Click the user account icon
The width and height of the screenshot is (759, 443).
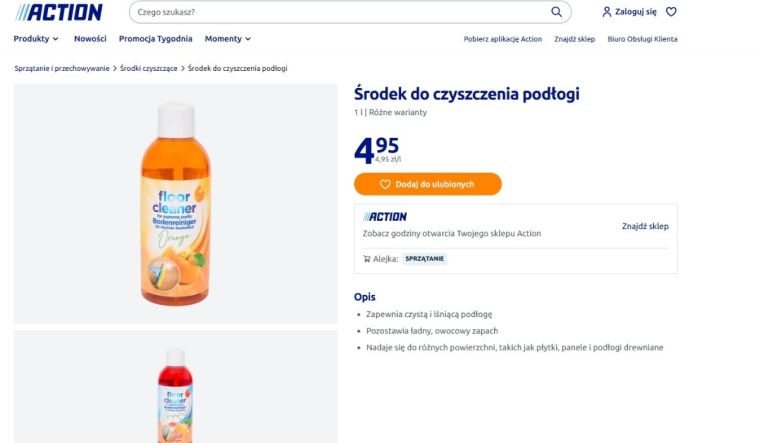pos(606,12)
